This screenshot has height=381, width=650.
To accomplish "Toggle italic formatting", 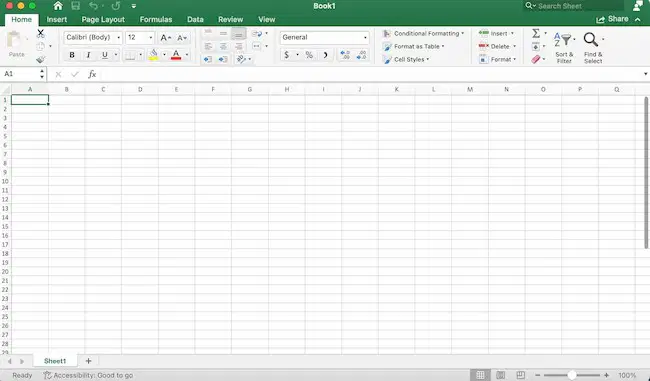I will point(88,55).
